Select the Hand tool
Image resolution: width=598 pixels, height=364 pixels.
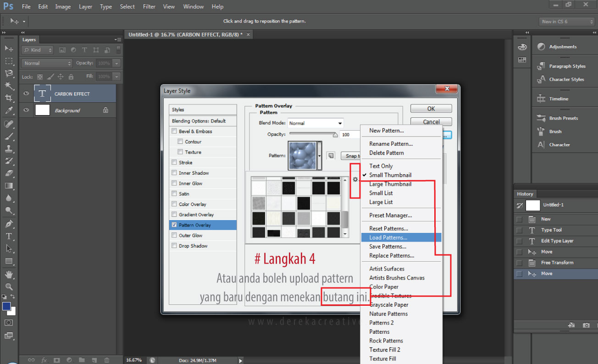[9, 274]
